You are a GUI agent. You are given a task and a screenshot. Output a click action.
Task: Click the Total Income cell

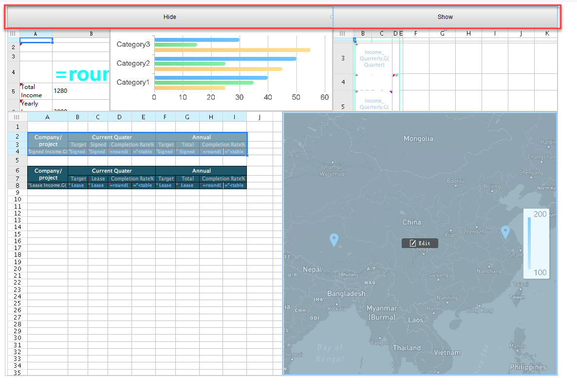[x=36, y=91]
